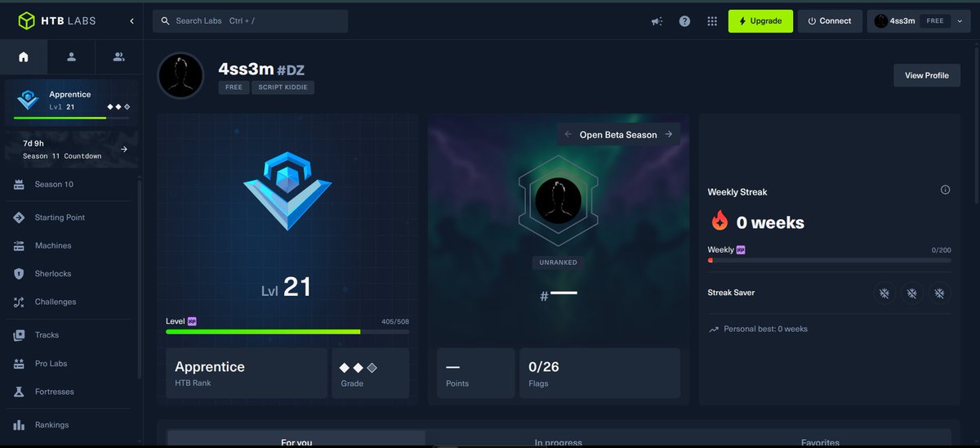Go to next season right arrow
This screenshot has height=448, width=980.
pyautogui.click(x=669, y=134)
